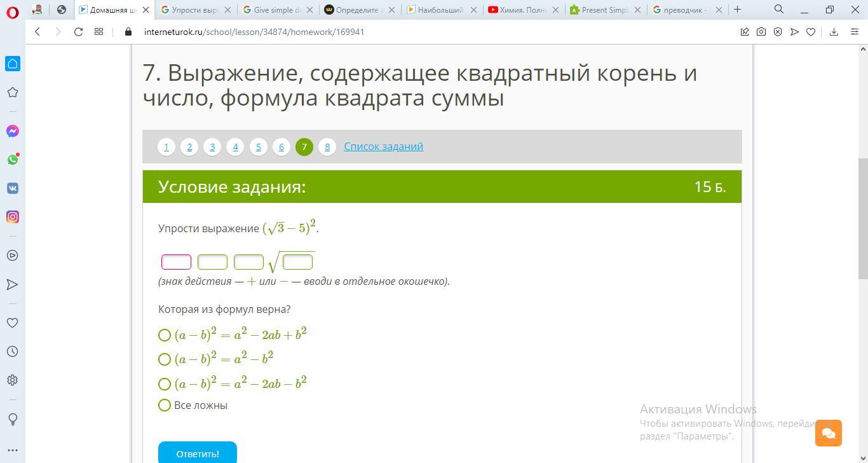Go to task number 6
This screenshot has width=868, height=463.
click(x=281, y=147)
